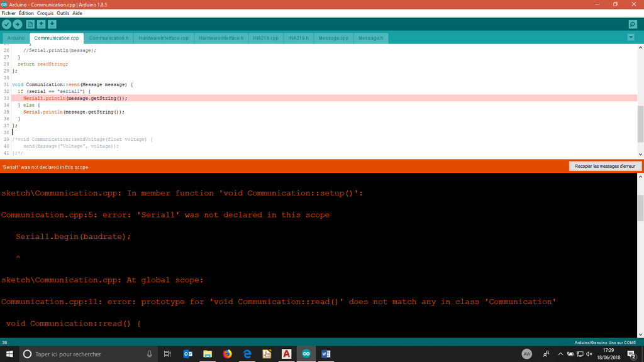This screenshot has height=362, width=644.
Task: Click the highlighted Serial1.println error line
Action: click(324, 98)
